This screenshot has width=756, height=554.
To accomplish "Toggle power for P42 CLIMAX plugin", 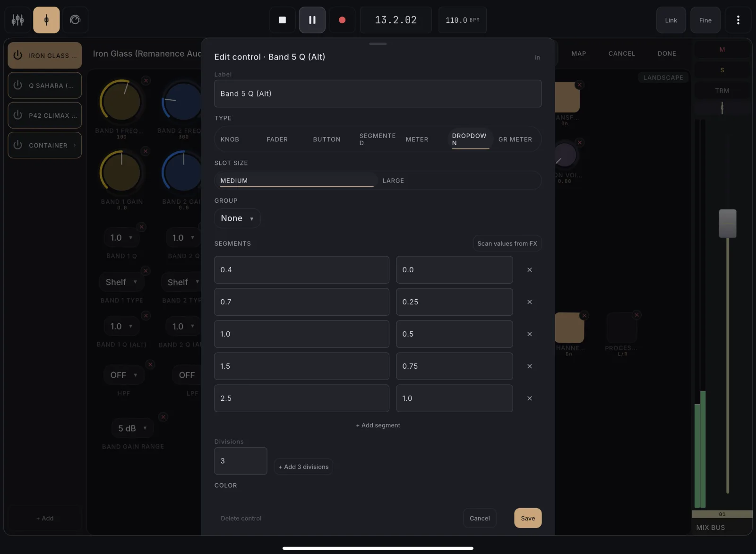I will [18, 115].
